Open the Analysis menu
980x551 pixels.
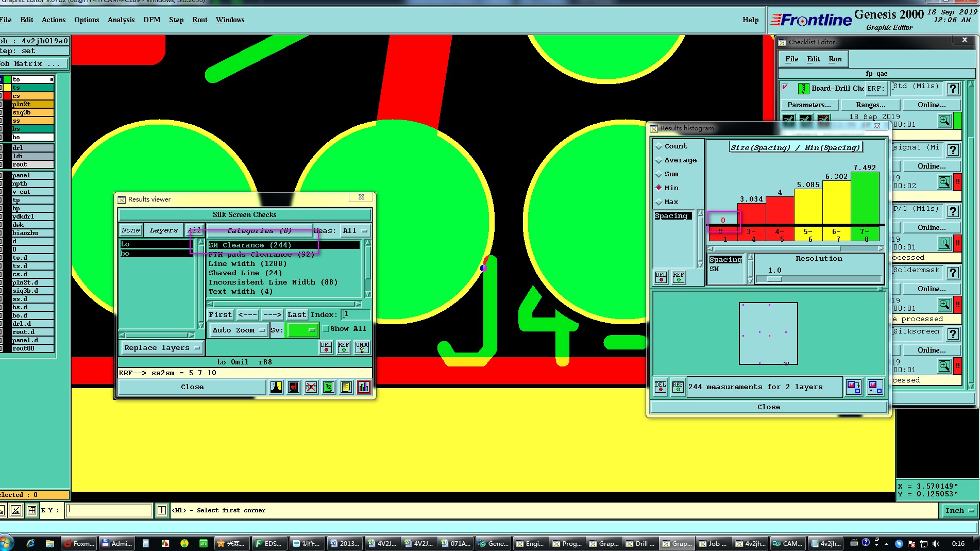coord(121,20)
